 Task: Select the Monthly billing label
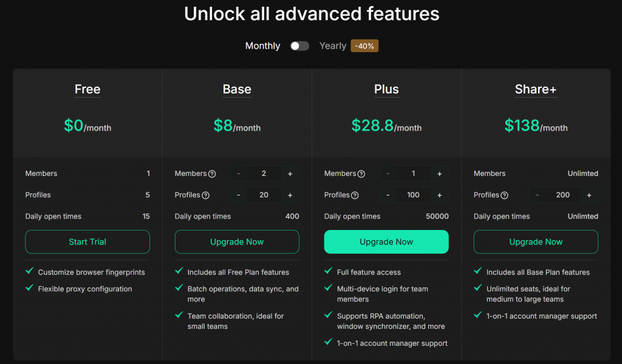click(x=262, y=46)
